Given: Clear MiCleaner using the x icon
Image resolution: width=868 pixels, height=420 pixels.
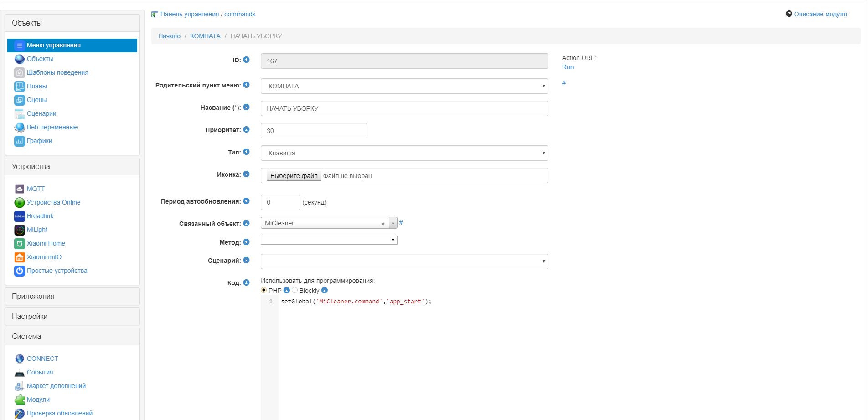Looking at the screenshot, I should coord(383,224).
